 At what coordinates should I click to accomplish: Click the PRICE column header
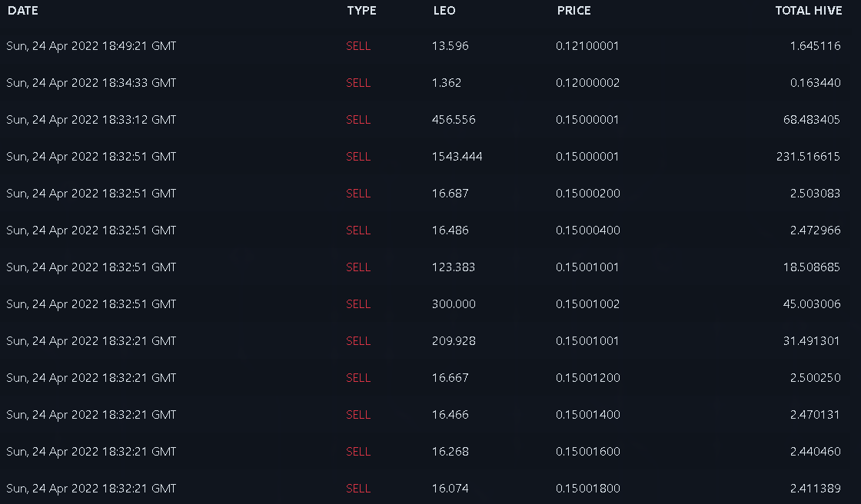pos(573,11)
